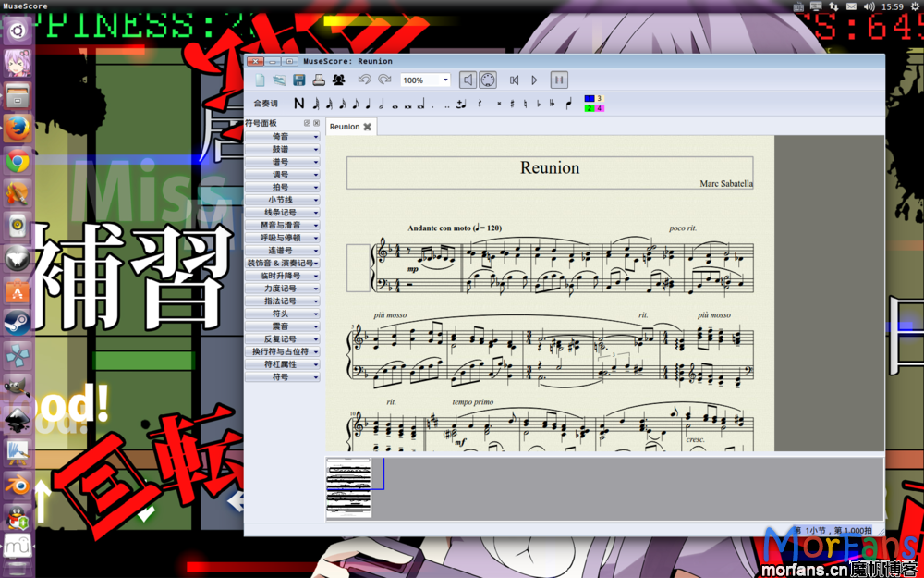Expand the 力度记号 palette
924x578 pixels.
283,289
